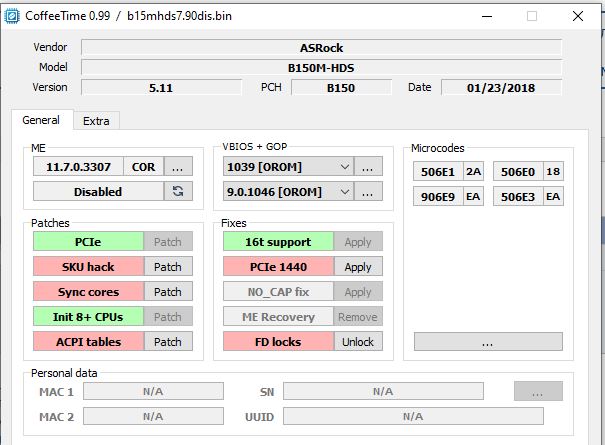Click the SN input field
The height and width of the screenshot is (445, 605).
coord(383,391)
